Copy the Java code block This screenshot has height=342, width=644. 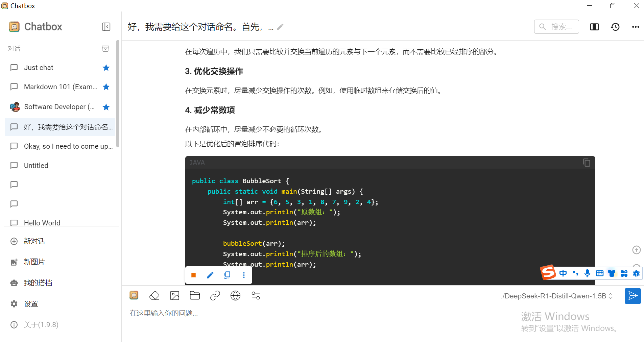click(587, 163)
